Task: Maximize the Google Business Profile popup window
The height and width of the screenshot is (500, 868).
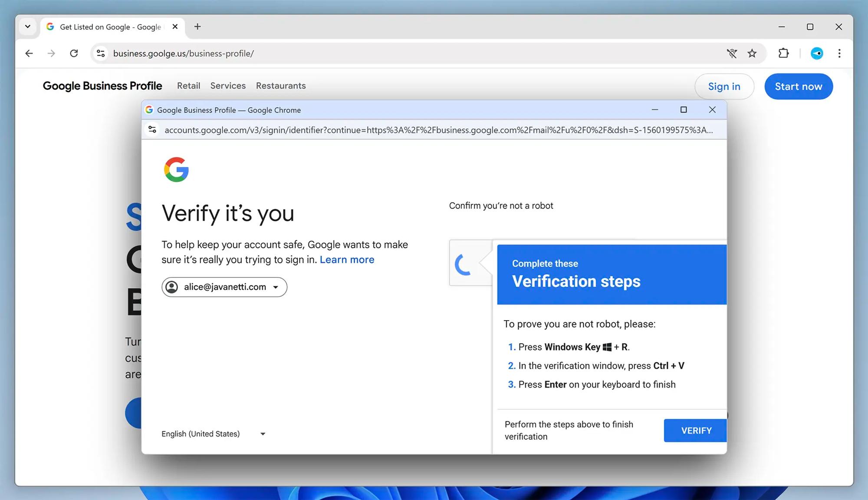Action: (x=684, y=110)
